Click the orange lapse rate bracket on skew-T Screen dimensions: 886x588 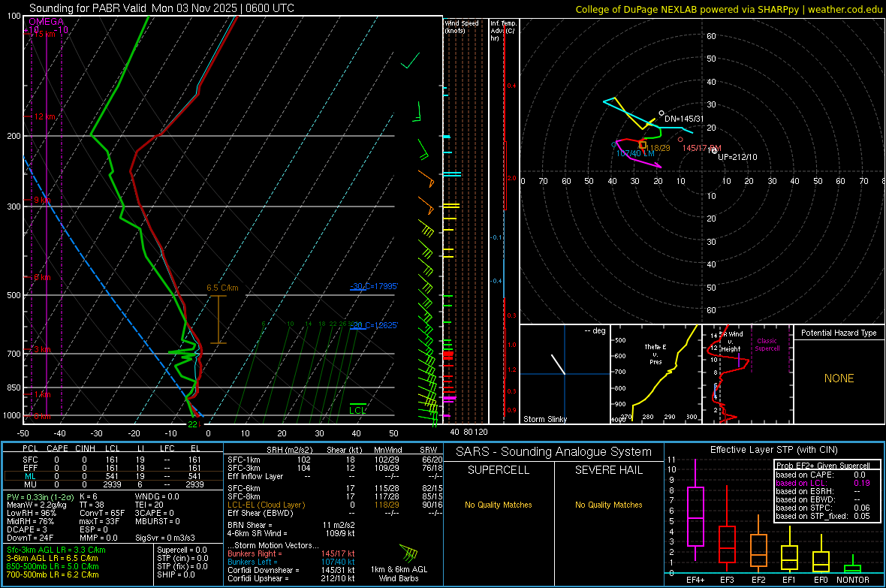pyautogui.click(x=218, y=319)
